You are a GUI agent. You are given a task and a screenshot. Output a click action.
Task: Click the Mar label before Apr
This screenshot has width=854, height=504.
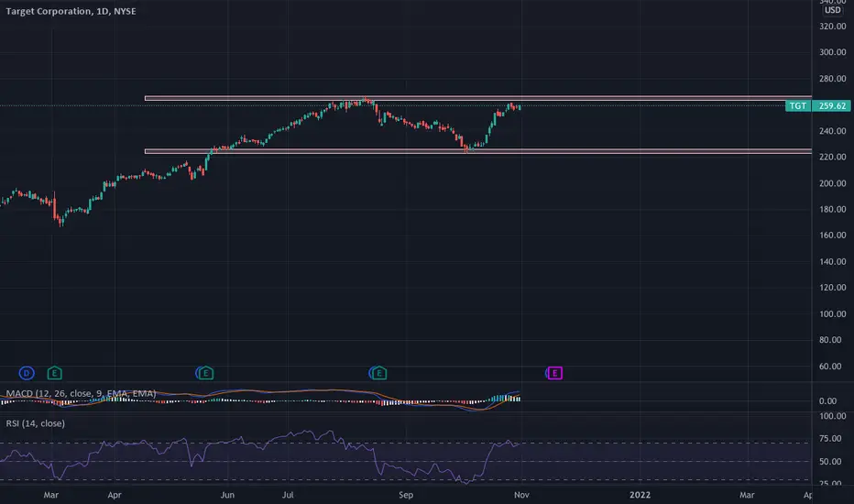(x=50, y=495)
